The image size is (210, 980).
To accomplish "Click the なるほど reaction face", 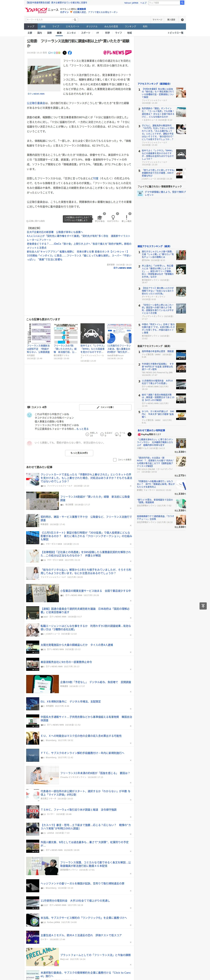I will coord(102,434).
